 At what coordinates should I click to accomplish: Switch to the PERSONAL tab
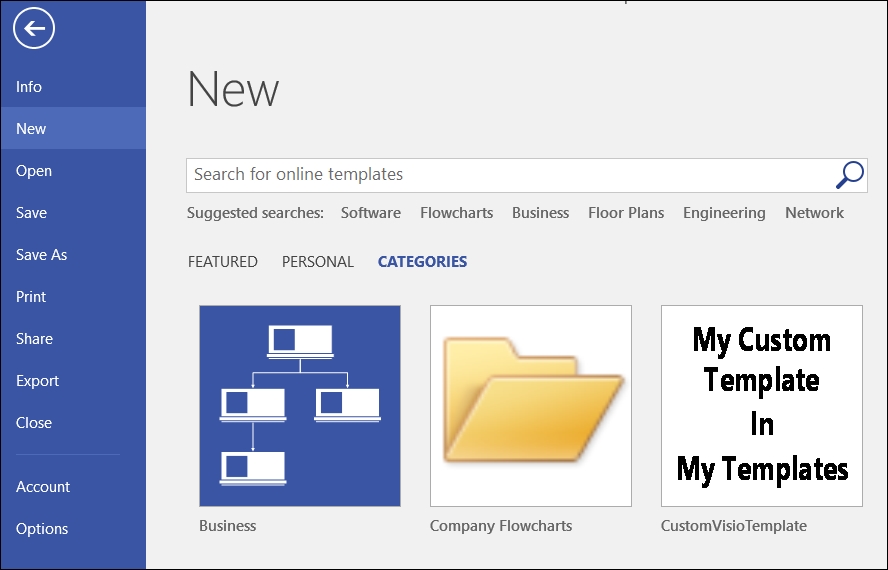click(x=318, y=262)
